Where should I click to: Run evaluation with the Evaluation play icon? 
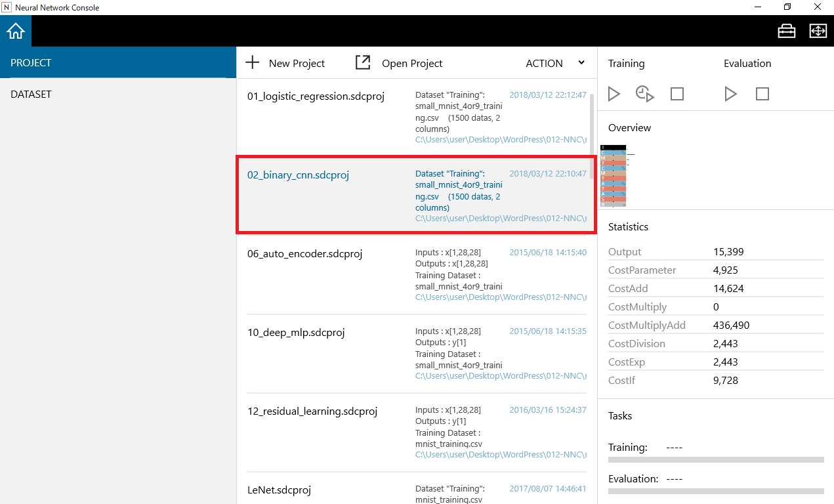pos(730,94)
